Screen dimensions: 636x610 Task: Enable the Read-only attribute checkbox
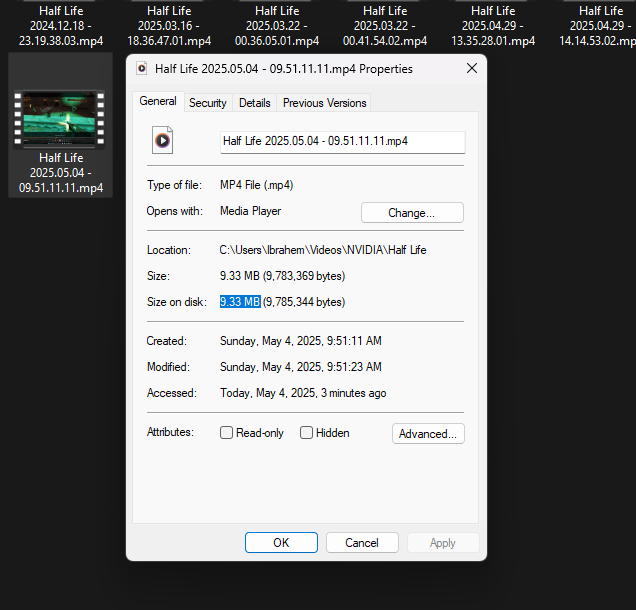pyautogui.click(x=226, y=433)
